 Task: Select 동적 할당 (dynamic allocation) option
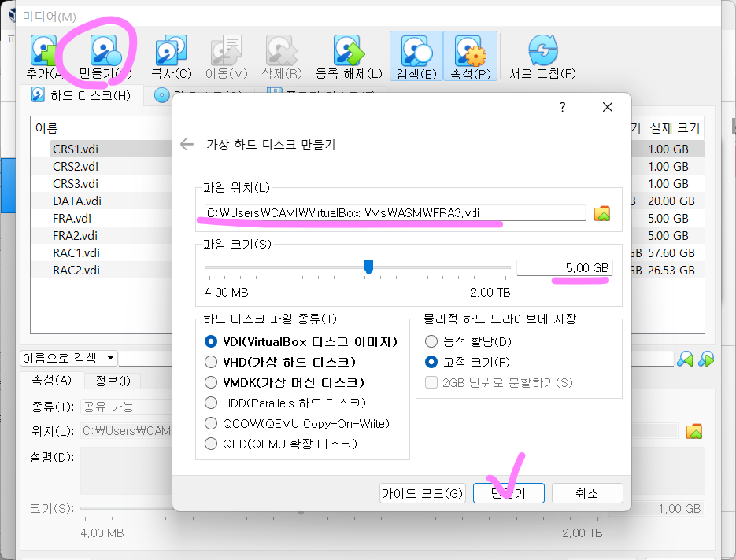pyautogui.click(x=431, y=341)
